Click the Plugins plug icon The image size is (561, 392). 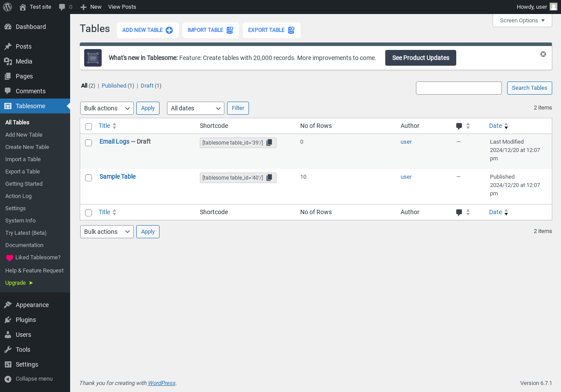coord(8,320)
